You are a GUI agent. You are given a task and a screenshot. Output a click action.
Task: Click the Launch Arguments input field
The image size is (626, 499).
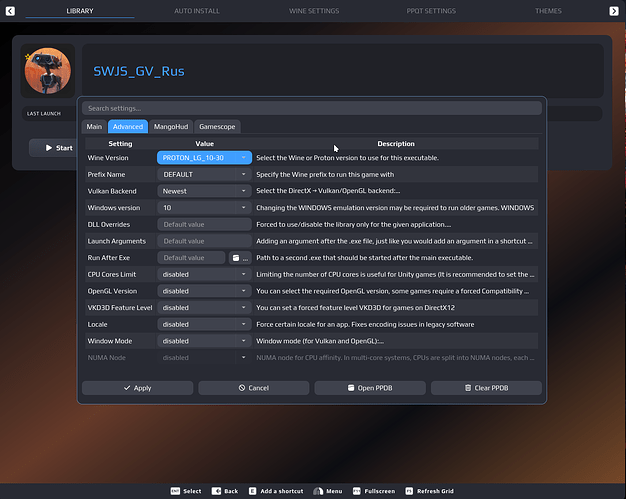coord(204,241)
